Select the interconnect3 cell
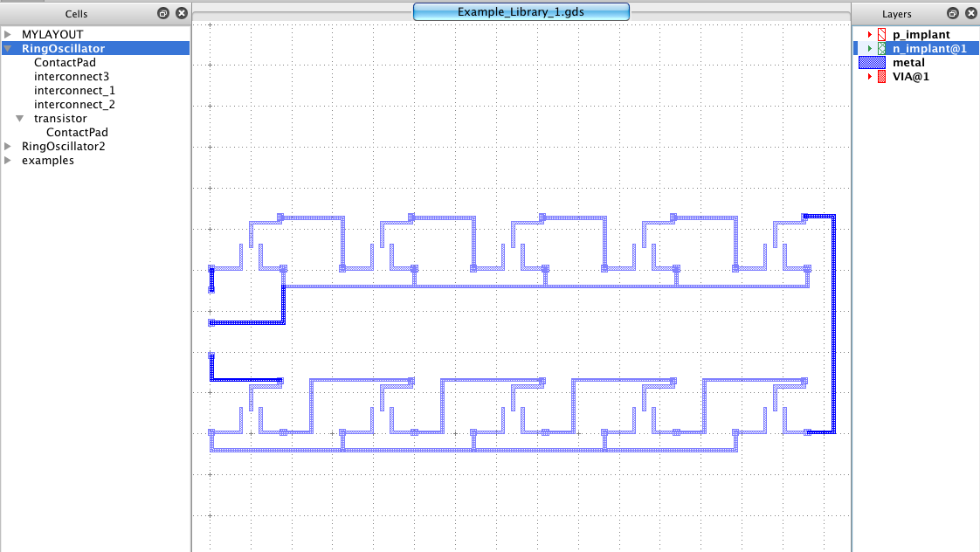 point(72,76)
